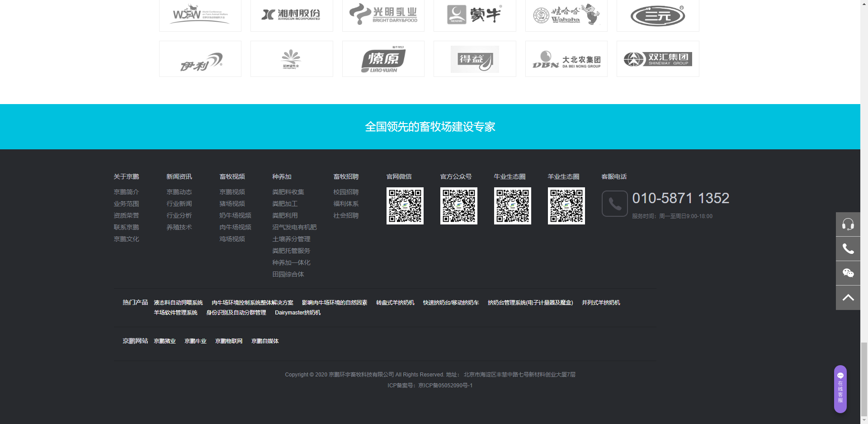The width and height of the screenshot is (868, 424).
Task: Open the Dairymaster挤奶机 link
Action: (297, 313)
